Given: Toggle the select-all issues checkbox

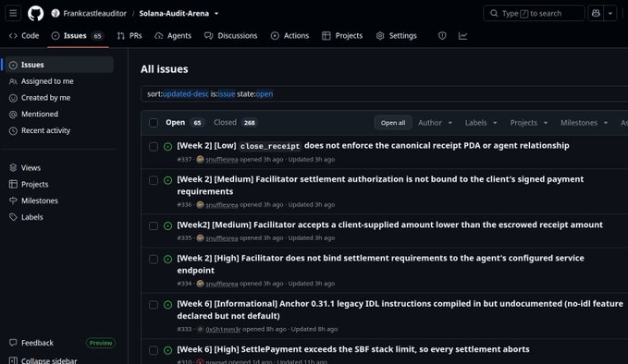Looking at the screenshot, I should [154, 123].
